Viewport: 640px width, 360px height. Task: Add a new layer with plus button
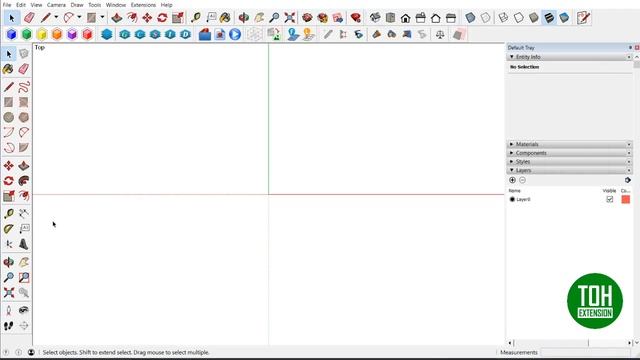512,180
